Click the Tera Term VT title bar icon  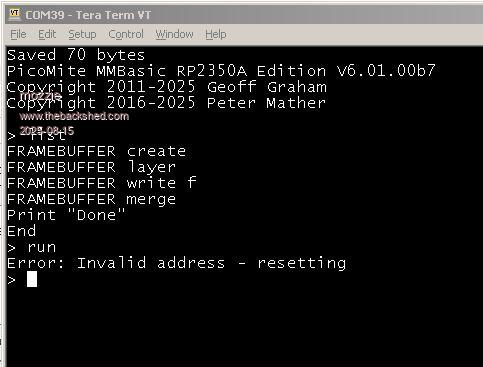click(14, 15)
